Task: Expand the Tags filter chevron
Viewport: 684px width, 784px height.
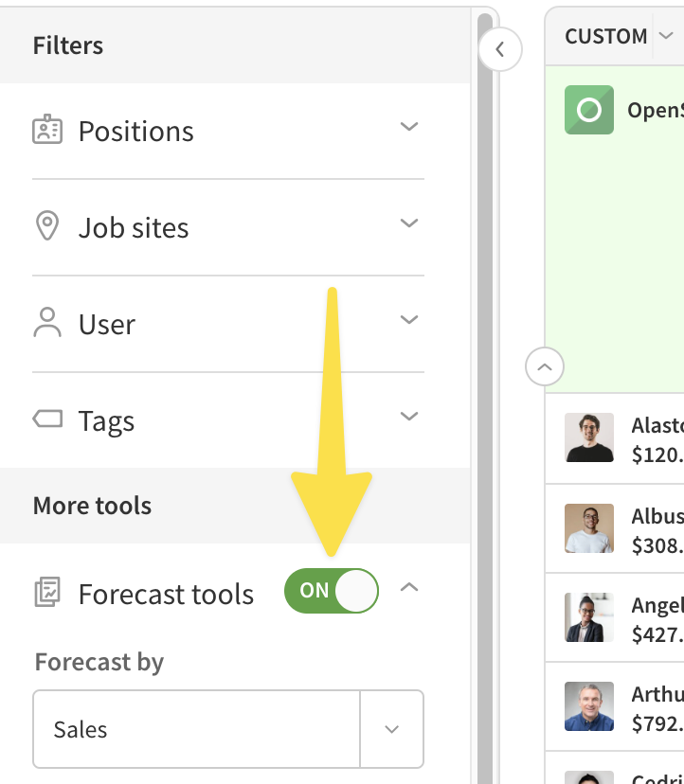Action: click(409, 416)
